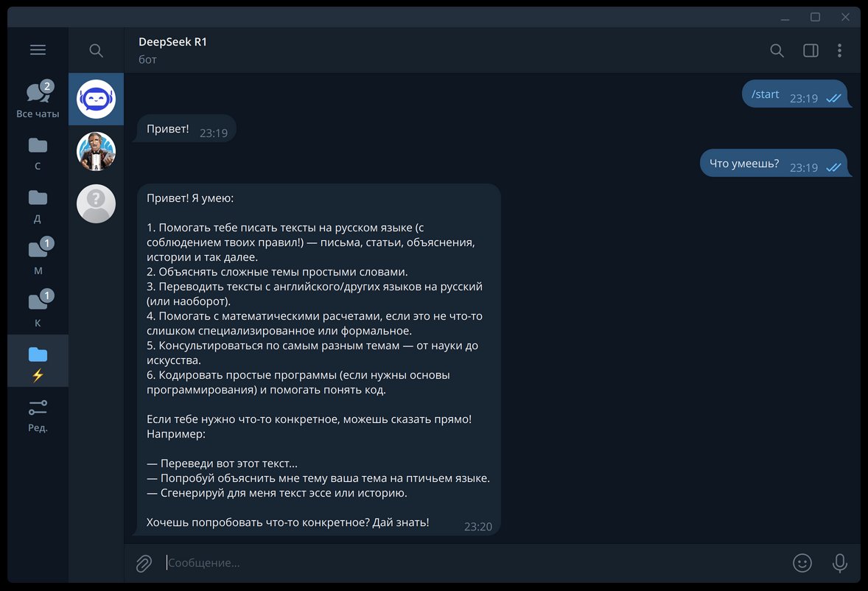Select the Все чаты folder tab

[x=38, y=99]
